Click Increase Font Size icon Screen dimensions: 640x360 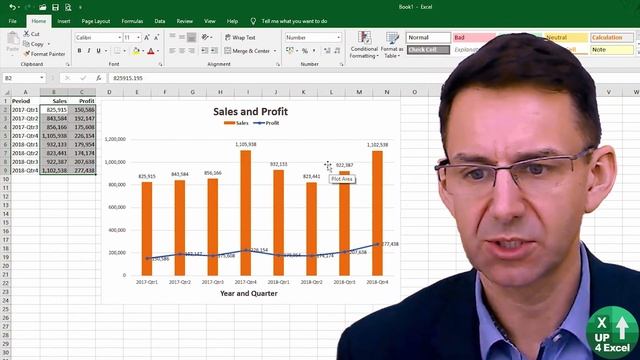pos(147,37)
